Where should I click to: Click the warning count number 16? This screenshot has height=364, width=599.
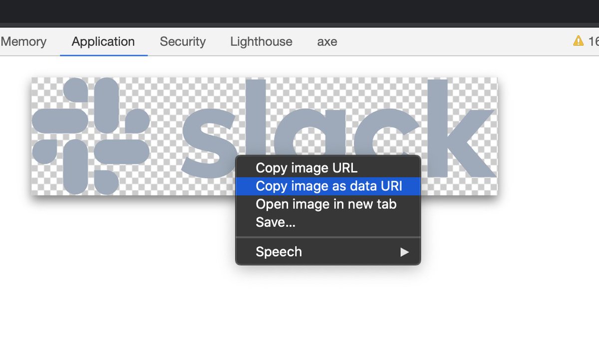593,41
